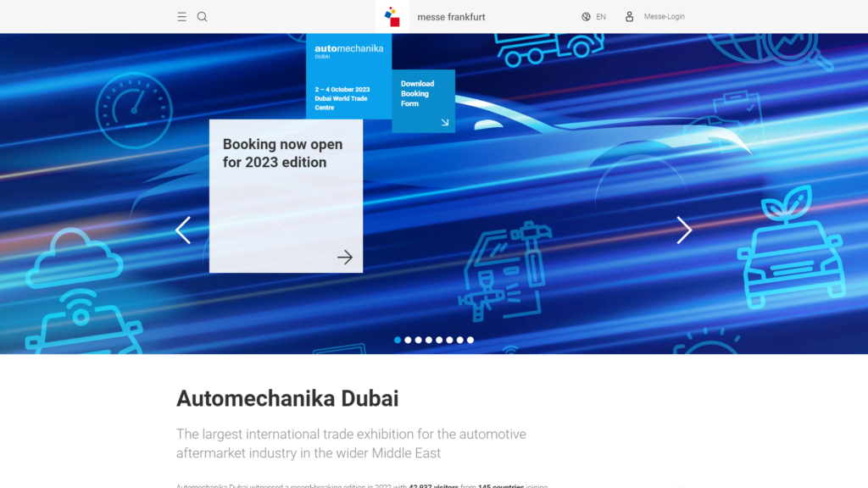Click the Download Booking Form tile
Viewport: 868px width, 488px height.
coord(424,101)
